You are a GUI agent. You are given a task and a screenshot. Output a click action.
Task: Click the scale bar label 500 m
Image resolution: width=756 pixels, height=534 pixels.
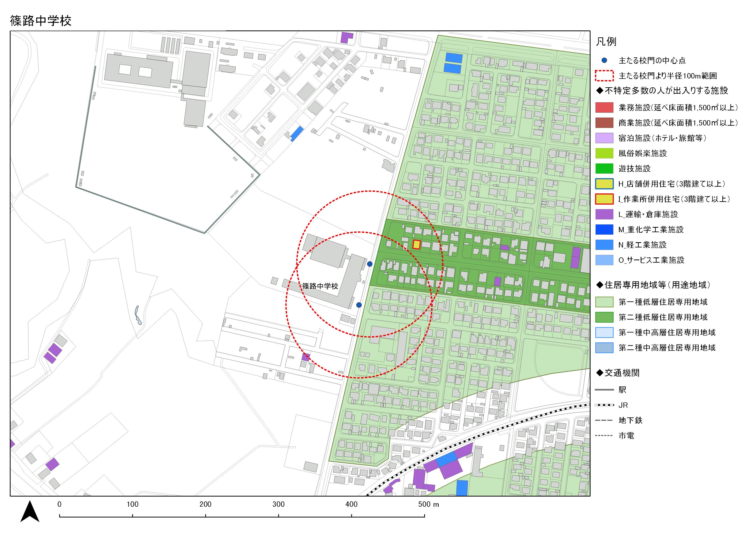pyautogui.click(x=428, y=504)
